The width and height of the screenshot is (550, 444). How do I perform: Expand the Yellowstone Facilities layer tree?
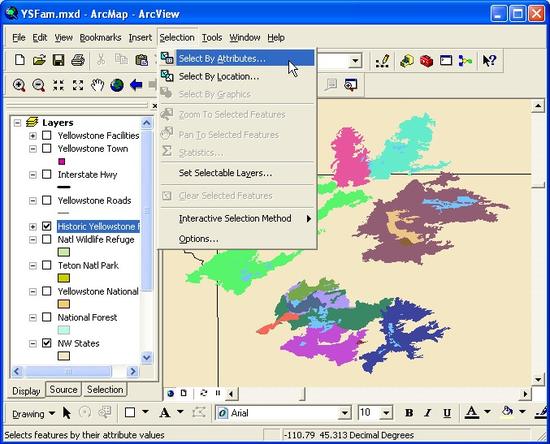click(33, 136)
